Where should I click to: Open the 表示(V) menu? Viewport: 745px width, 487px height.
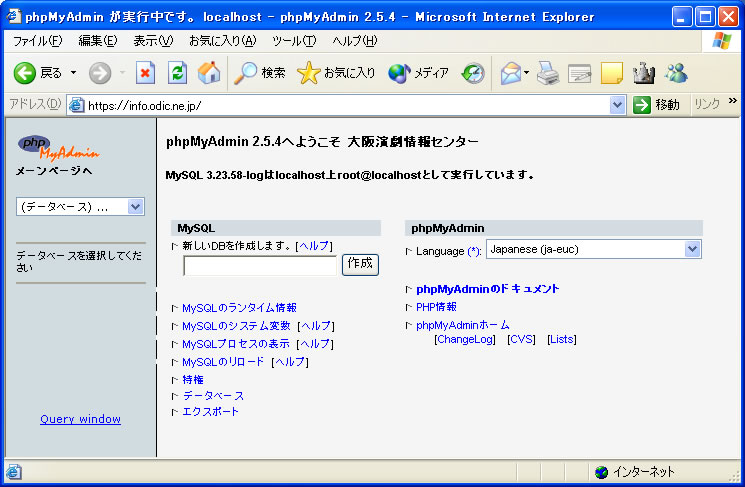[x=153, y=41]
